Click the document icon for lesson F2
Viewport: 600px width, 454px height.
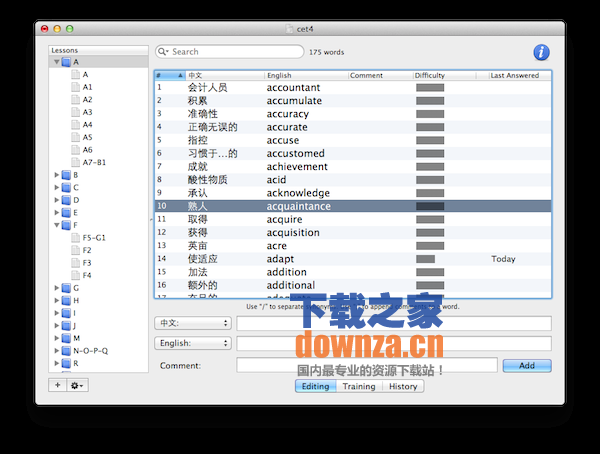tap(75, 250)
